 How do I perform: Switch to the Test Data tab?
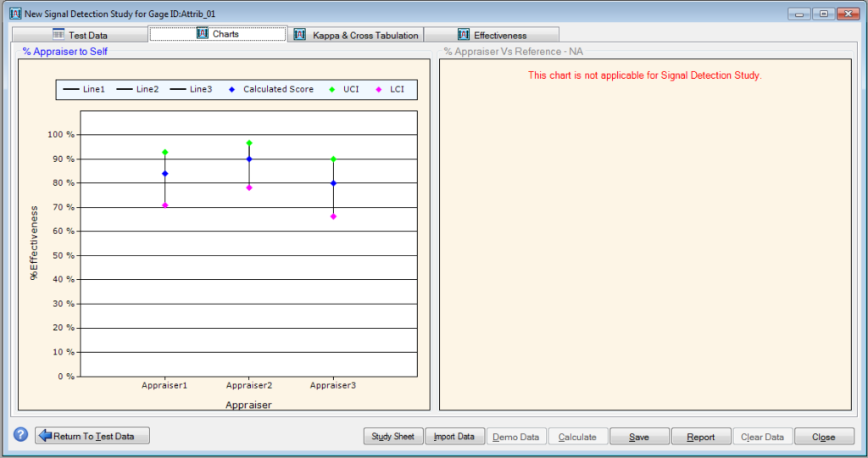[80, 35]
